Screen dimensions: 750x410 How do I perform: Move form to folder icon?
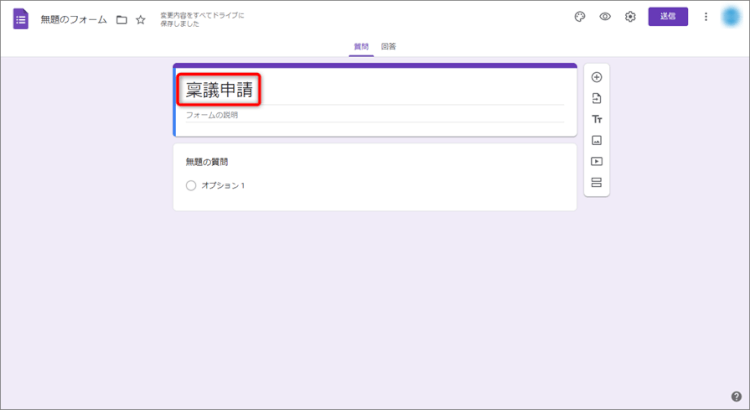tap(121, 19)
